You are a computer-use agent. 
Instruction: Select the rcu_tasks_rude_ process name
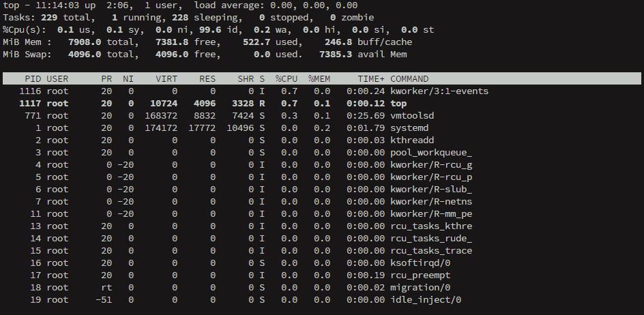(x=431, y=239)
